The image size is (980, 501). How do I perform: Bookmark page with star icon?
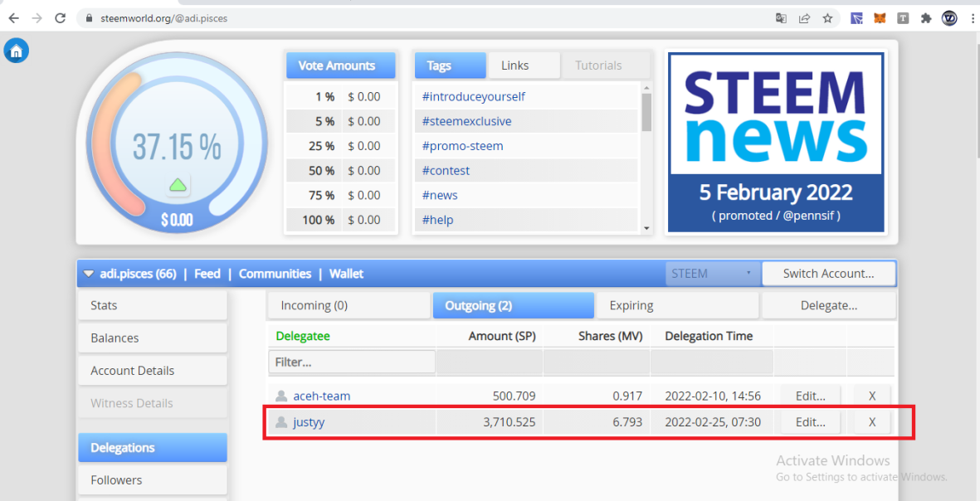[827, 18]
